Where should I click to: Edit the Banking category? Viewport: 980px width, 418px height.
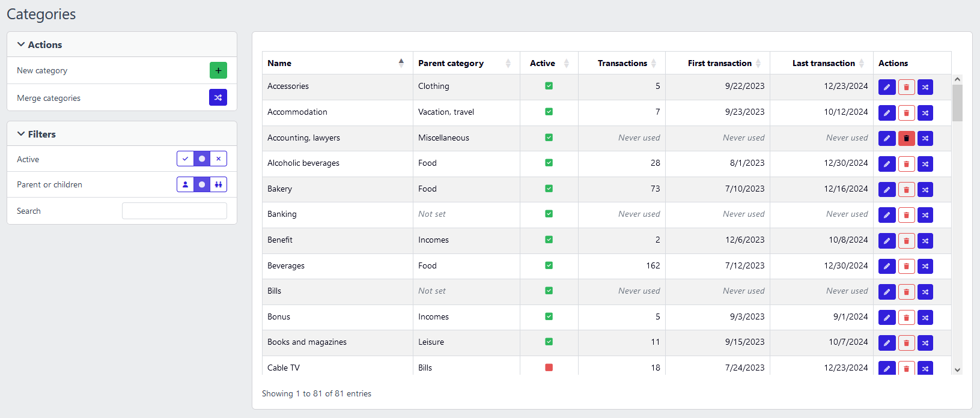point(887,215)
